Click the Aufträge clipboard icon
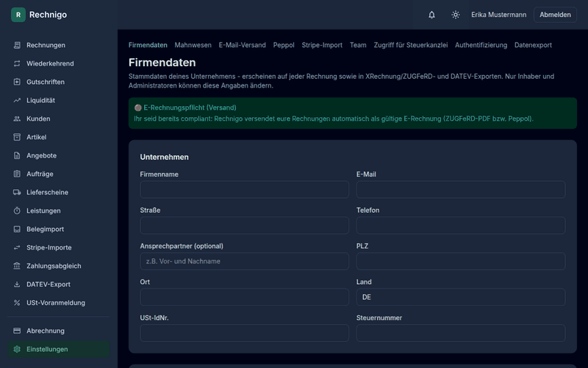Screen dimensions: 588x368 coord(17,174)
